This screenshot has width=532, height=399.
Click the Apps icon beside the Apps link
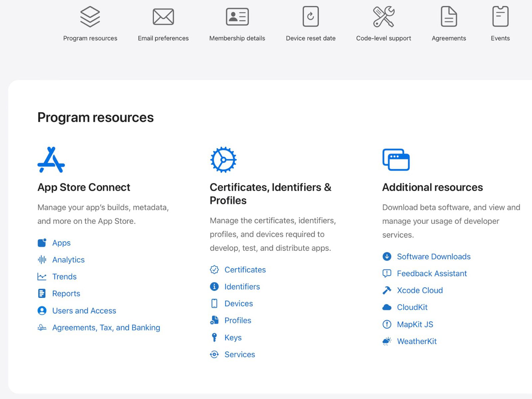click(x=42, y=243)
